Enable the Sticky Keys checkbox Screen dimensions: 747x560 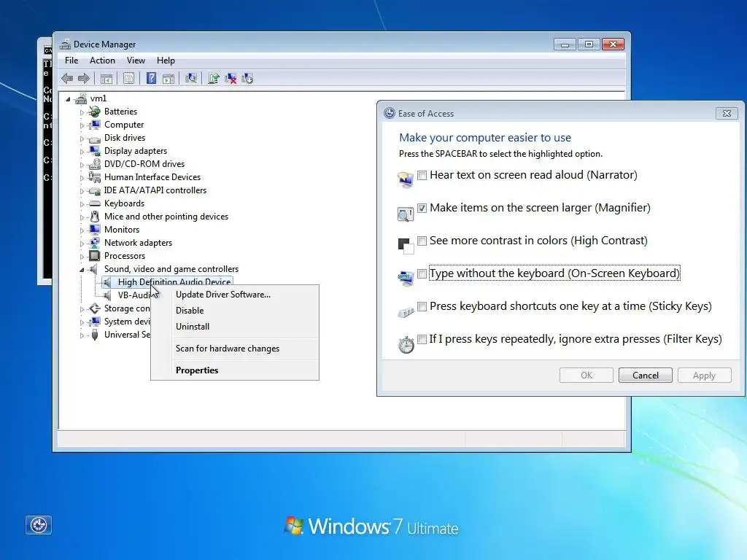coord(422,307)
